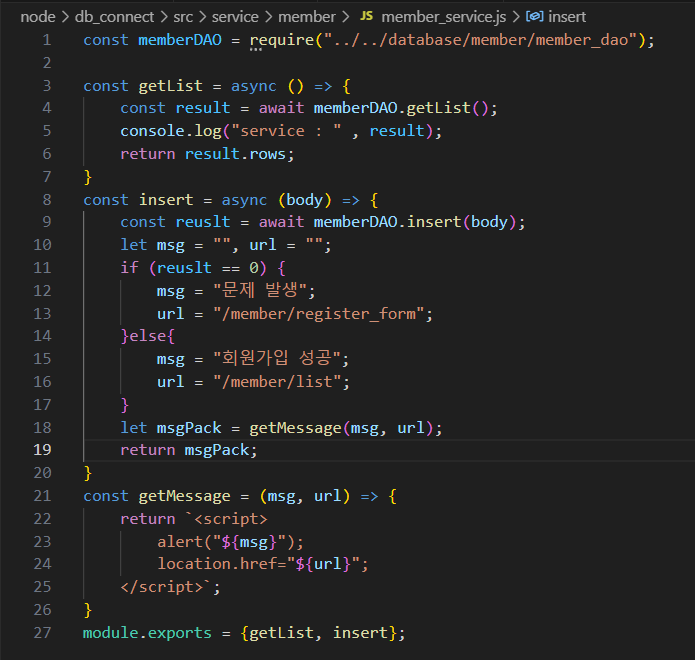Image resolution: width=695 pixels, height=660 pixels.
Task: Click the alert call on line 23
Action: 230,542
